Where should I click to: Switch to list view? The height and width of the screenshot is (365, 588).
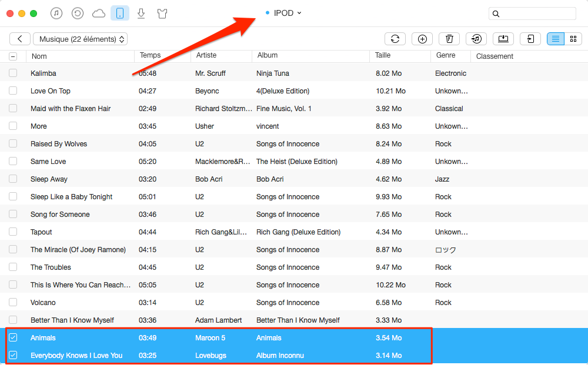click(x=556, y=39)
